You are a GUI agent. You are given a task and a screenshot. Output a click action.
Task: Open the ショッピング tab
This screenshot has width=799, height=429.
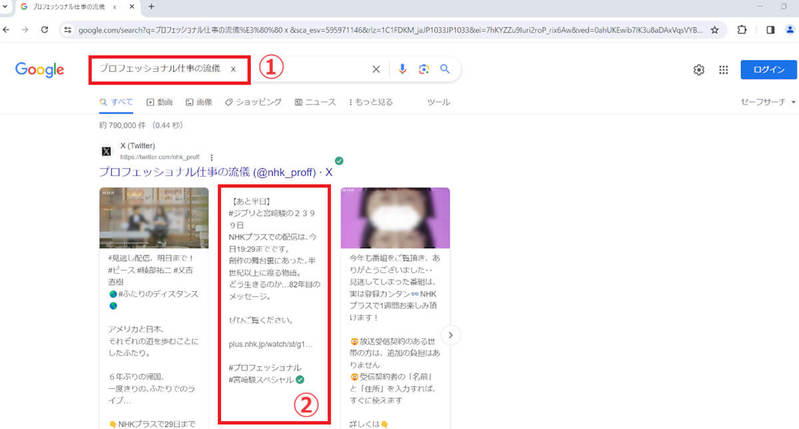point(253,102)
